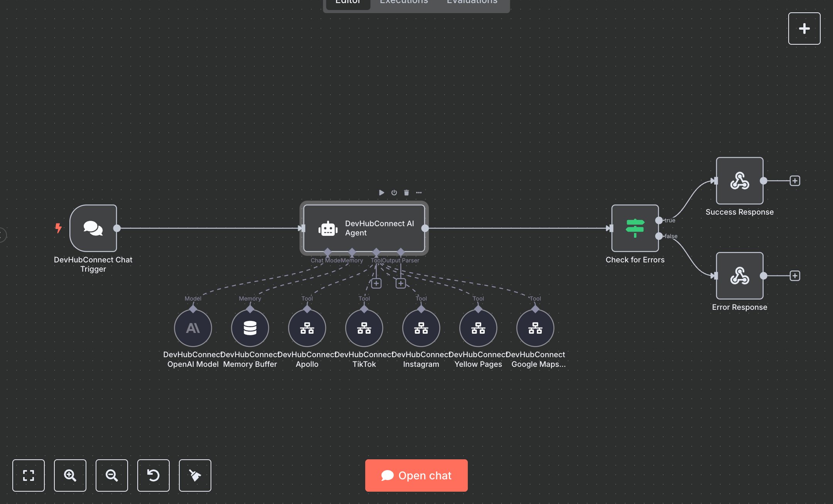
Task: Click the Error Response webhook node
Action: pyautogui.click(x=739, y=276)
